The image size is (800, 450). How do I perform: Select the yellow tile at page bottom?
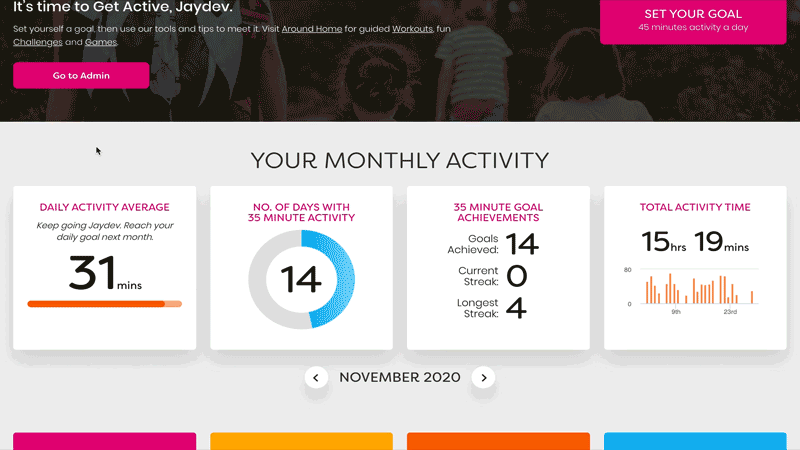coord(302,441)
